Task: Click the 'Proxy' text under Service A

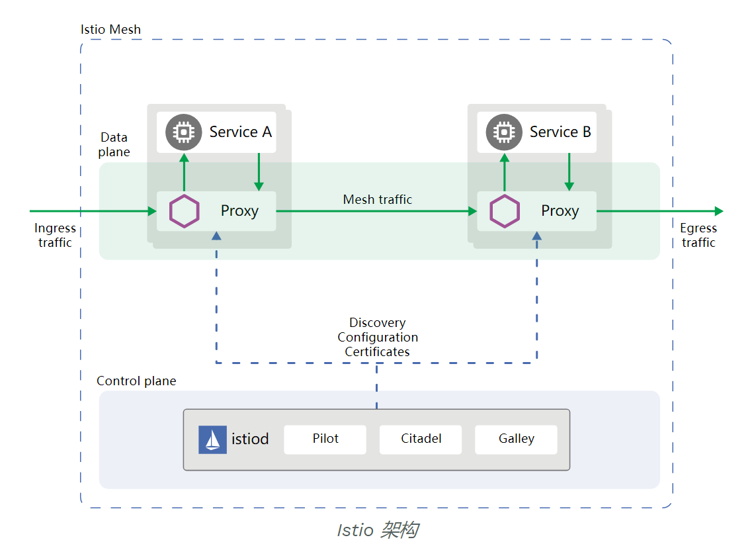Action: (x=239, y=211)
